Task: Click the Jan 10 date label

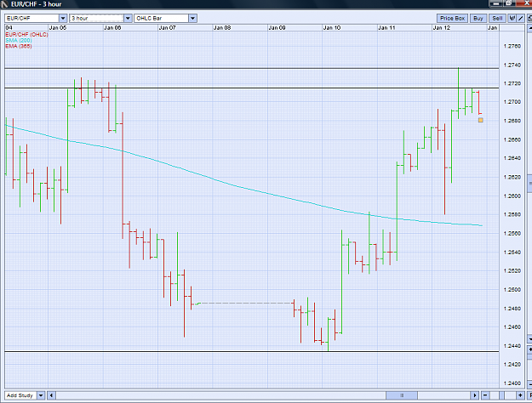Action: click(x=332, y=28)
